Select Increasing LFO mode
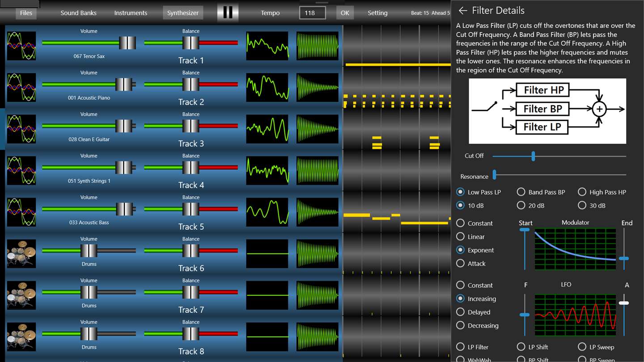 [x=476, y=299]
